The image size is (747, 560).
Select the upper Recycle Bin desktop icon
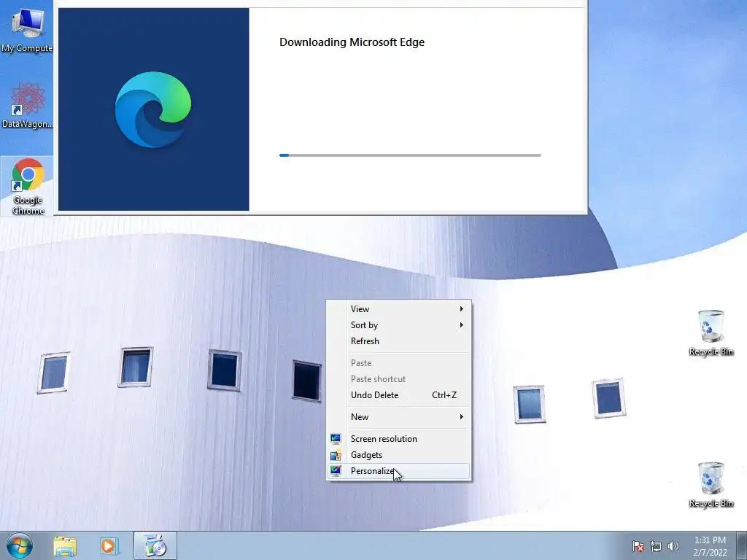click(x=711, y=332)
